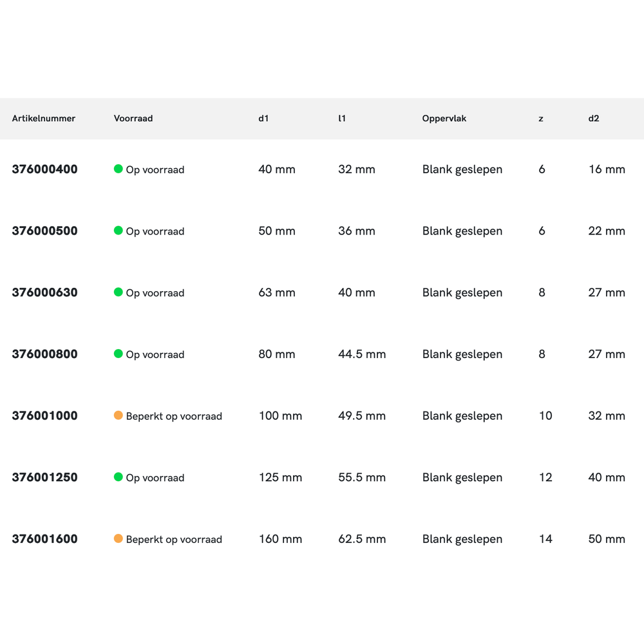Screen dimensions: 644x644
Task: Click the orange stock dot for 376001600
Action: [118, 539]
